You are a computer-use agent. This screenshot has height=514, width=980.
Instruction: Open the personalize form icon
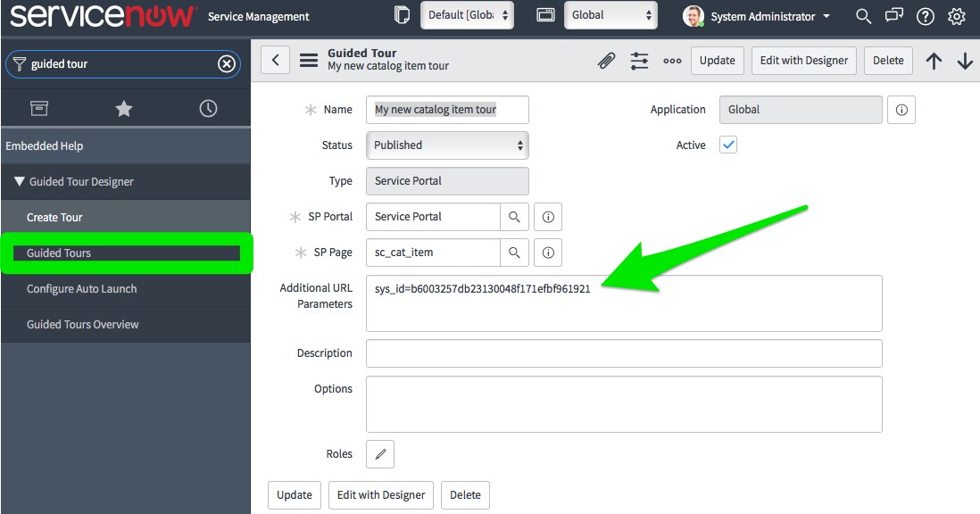pos(639,60)
